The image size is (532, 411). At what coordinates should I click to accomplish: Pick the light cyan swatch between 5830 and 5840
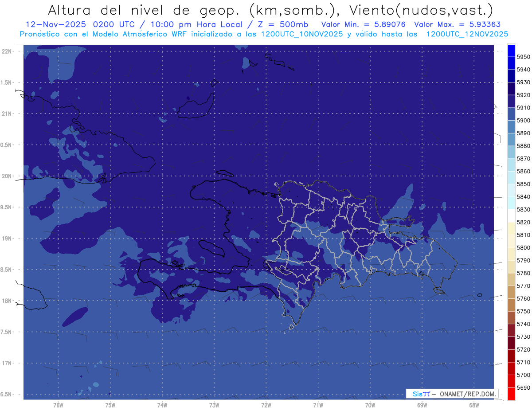click(511, 203)
